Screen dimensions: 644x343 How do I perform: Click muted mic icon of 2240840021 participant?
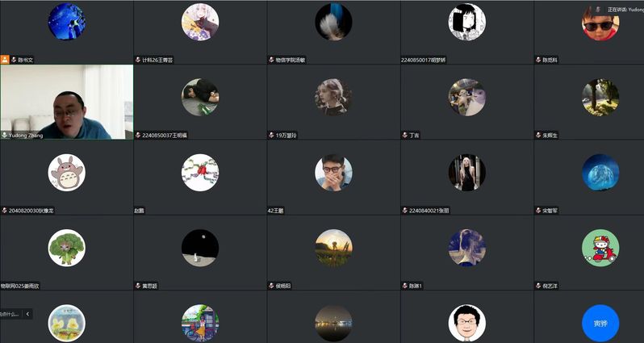tap(405, 211)
